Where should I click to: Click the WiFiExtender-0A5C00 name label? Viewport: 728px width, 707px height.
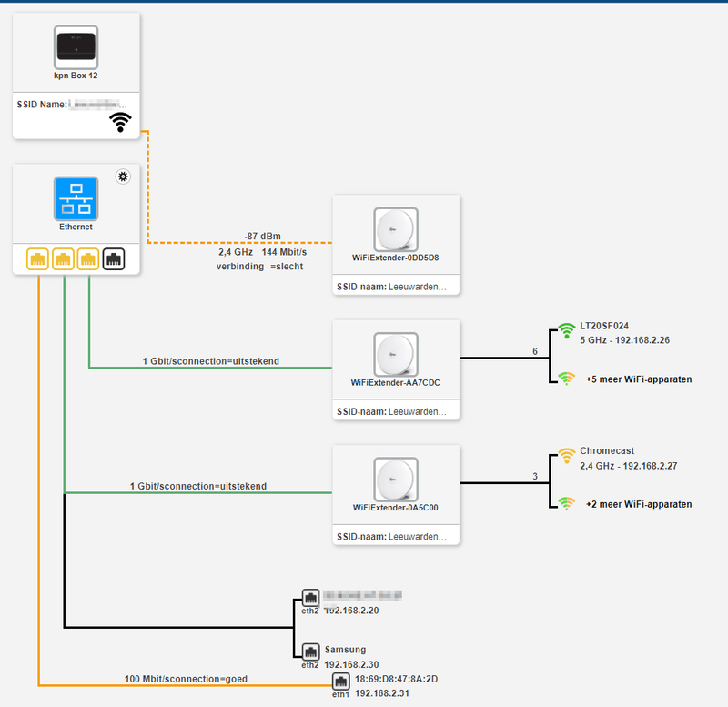pos(396,508)
